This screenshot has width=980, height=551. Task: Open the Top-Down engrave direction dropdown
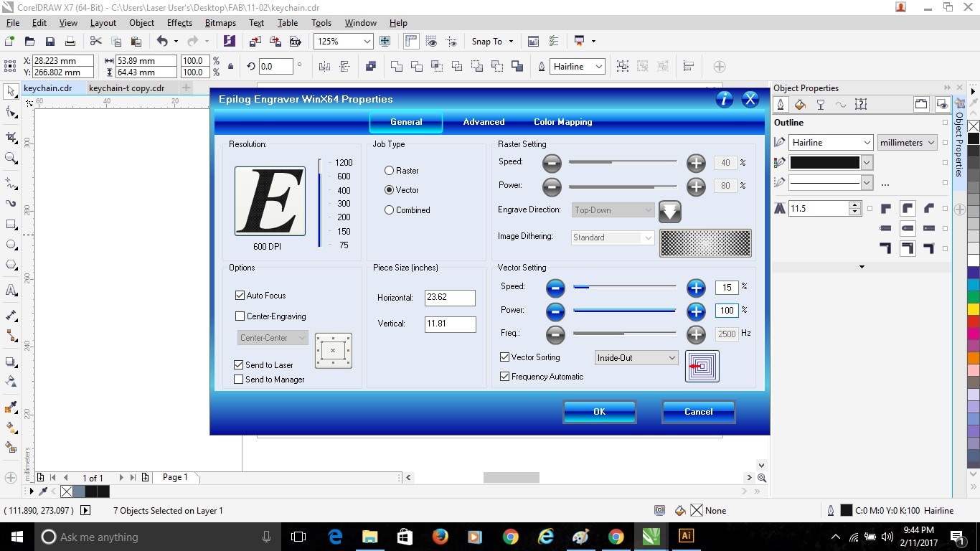pyautogui.click(x=613, y=210)
